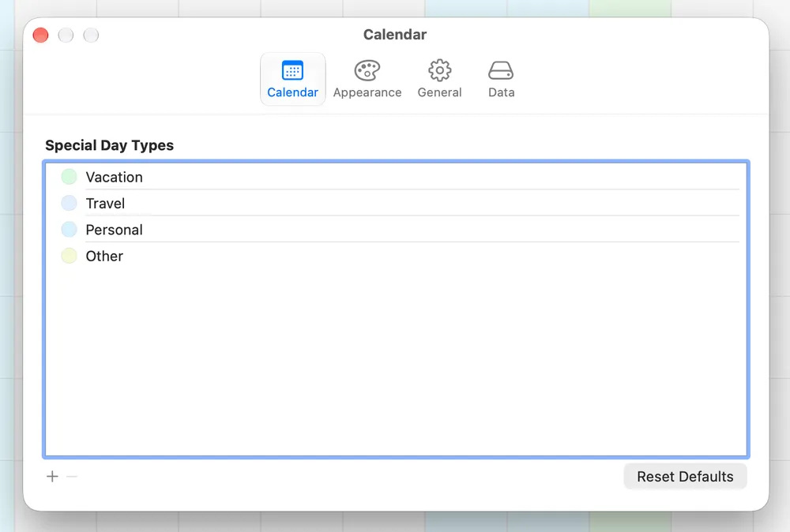Click the Travel color swatch
Image resolution: width=790 pixels, height=532 pixels.
[69, 203]
